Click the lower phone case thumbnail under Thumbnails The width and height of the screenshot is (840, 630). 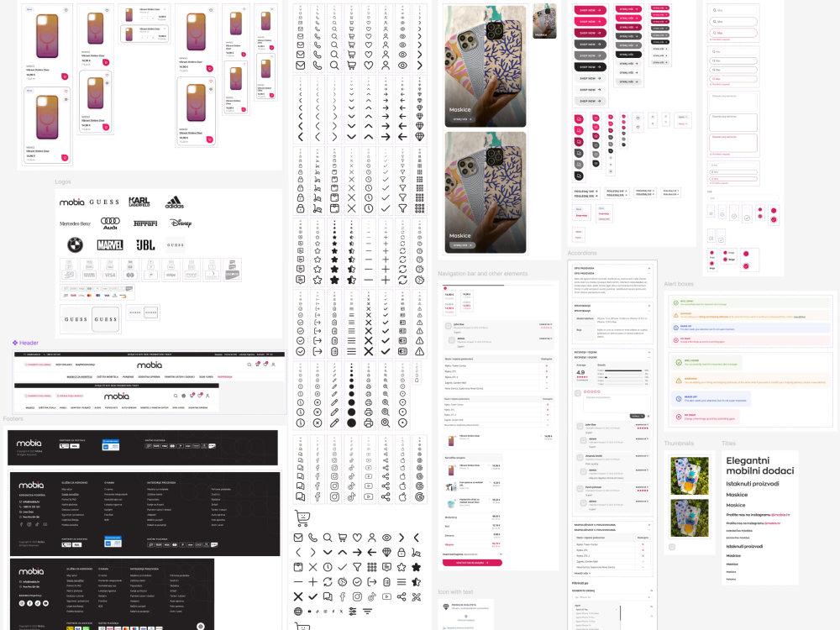pyautogui.click(x=690, y=518)
